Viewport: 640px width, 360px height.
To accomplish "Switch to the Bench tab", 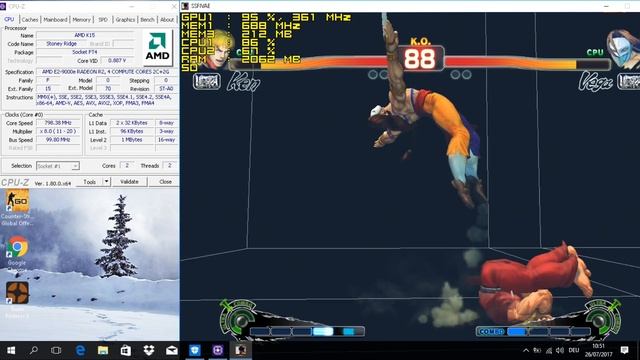I will (147, 19).
